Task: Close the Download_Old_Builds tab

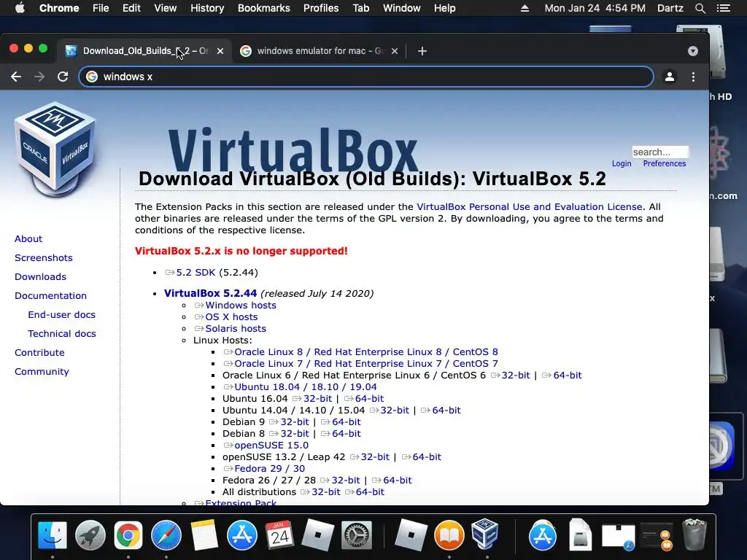Action: coord(220,51)
